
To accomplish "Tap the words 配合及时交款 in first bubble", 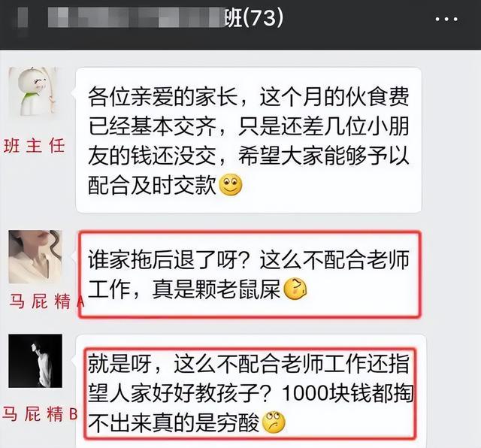I will [x=152, y=186].
